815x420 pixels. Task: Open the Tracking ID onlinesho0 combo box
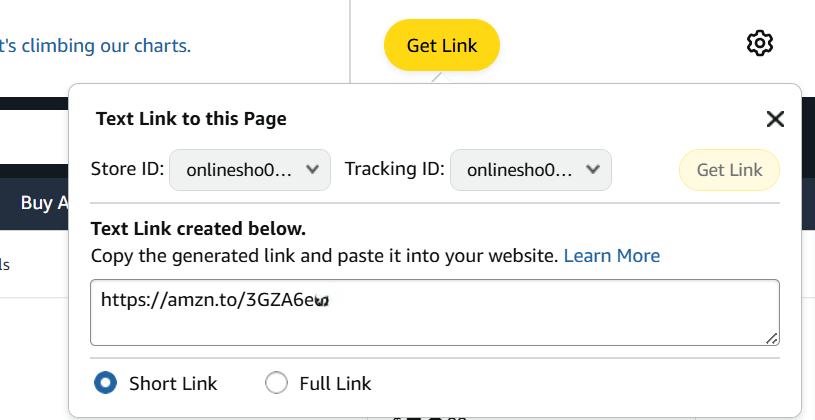pos(531,170)
